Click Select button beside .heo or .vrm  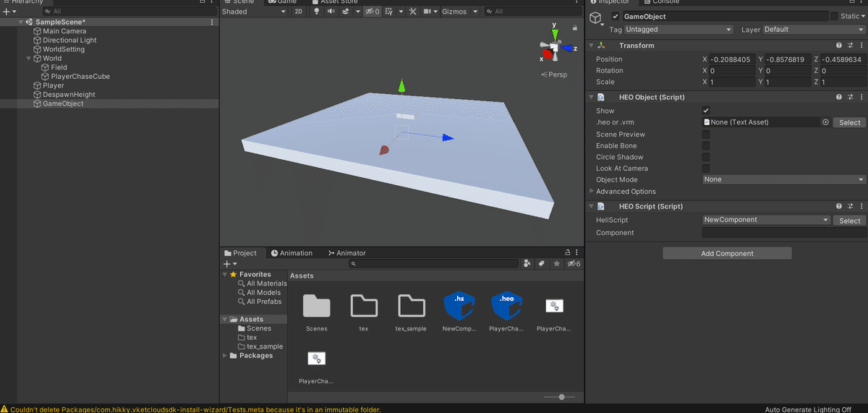click(x=850, y=123)
